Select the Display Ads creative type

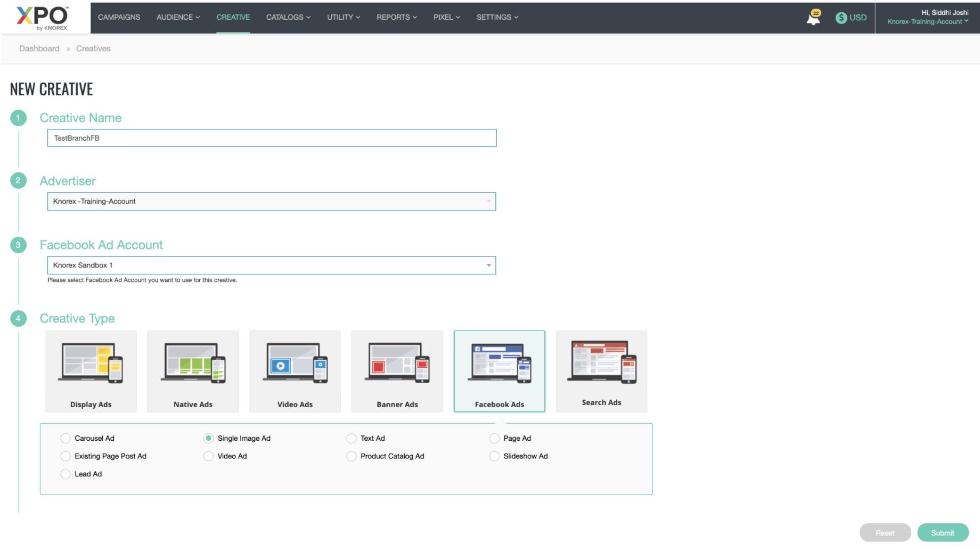[91, 371]
